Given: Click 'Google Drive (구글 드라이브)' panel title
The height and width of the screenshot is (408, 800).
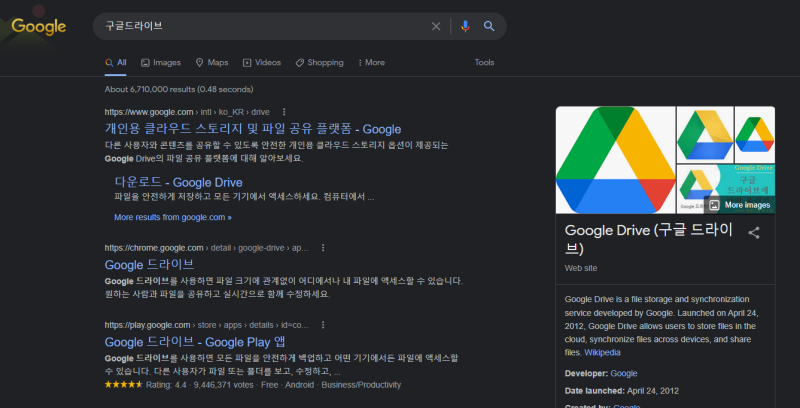Looking at the screenshot, I should 649,239.
